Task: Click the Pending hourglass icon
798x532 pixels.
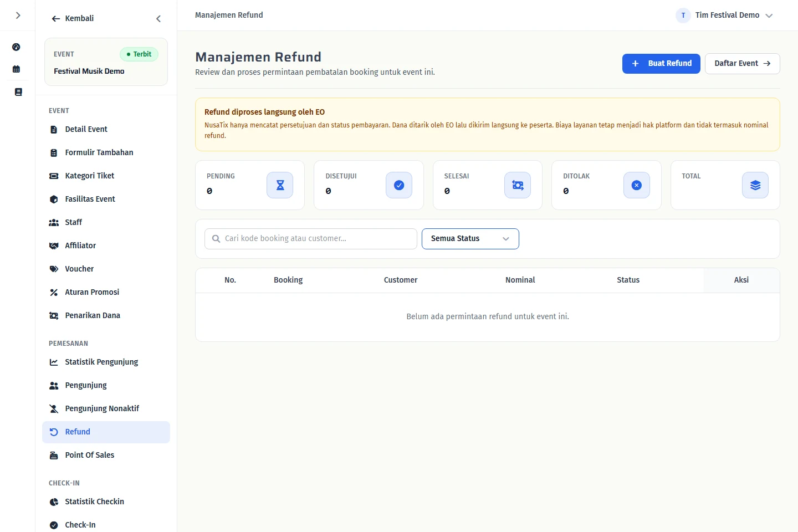Action: coord(280,185)
